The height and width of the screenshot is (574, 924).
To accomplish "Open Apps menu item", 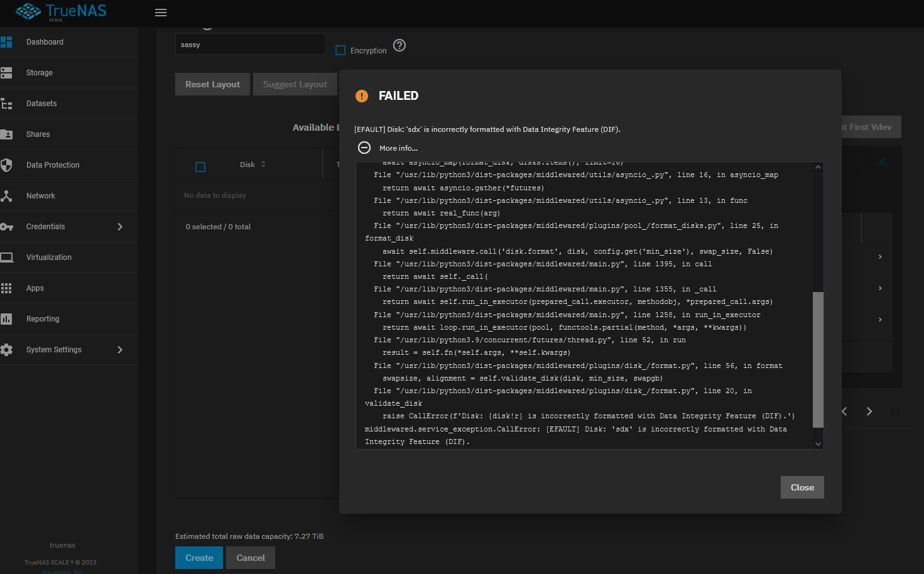I will [x=69, y=288].
